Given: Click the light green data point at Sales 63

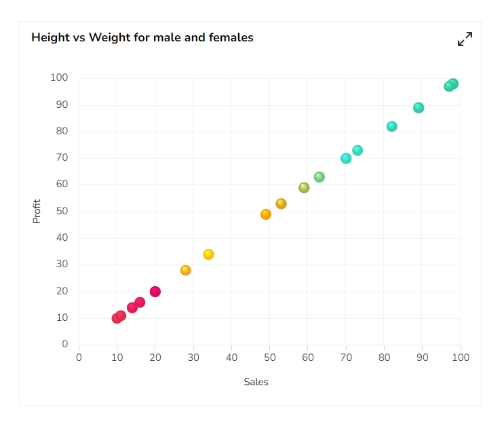Looking at the screenshot, I should tap(319, 177).
